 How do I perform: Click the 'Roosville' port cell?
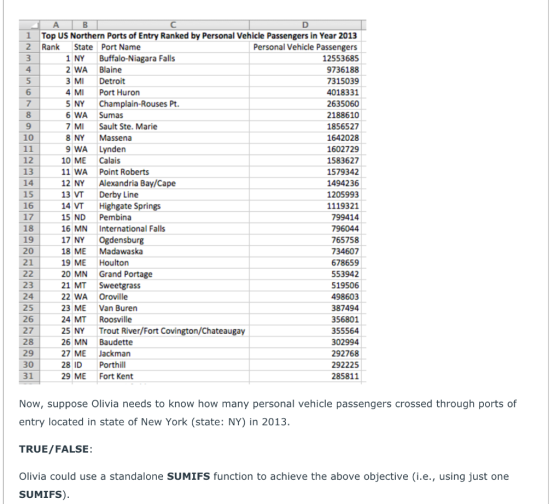coord(173,319)
